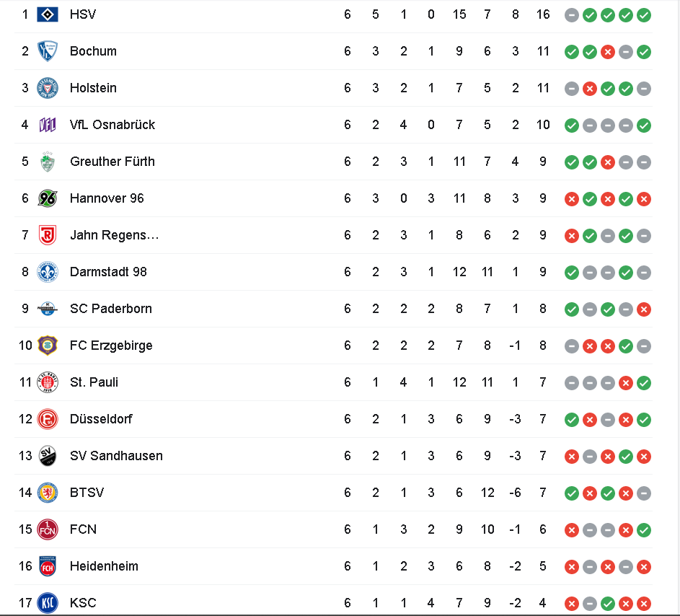Click the KSC blue circular logo
The width and height of the screenshot is (680, 616).
pyautogui.click(x=48, y=603)
